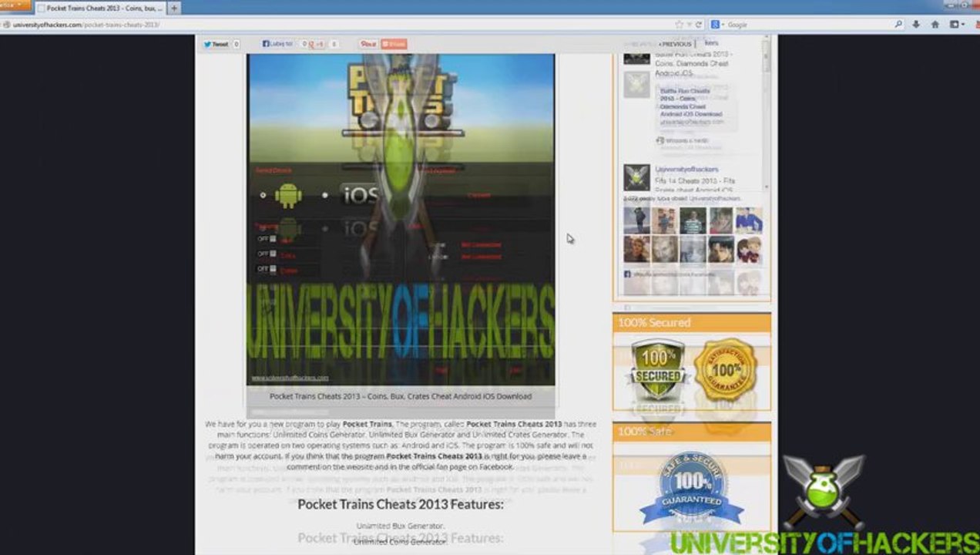Open the orange Firefox menu button
The width and height of the screenshot is (980, 555).
(x=15, y=5)
